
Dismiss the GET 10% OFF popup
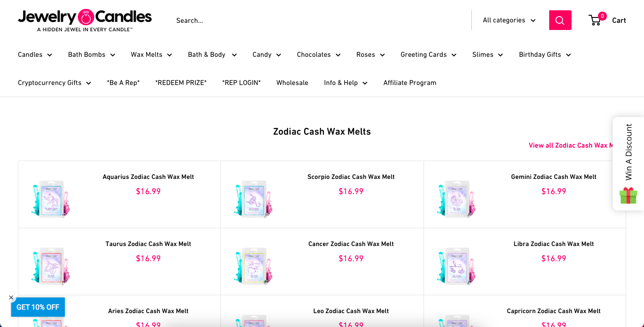[x=11, y=297]
